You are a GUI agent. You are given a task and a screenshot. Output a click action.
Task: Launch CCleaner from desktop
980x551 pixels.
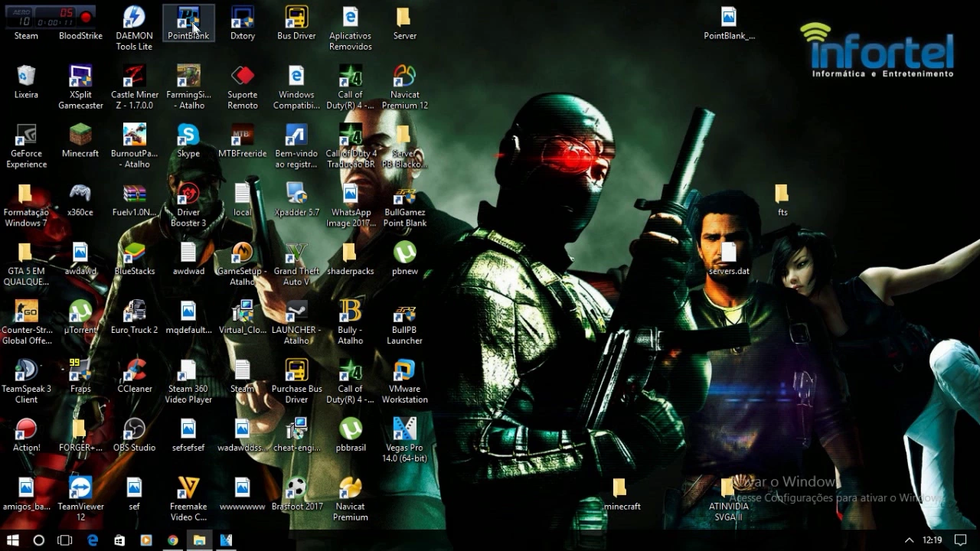[134, 377]
